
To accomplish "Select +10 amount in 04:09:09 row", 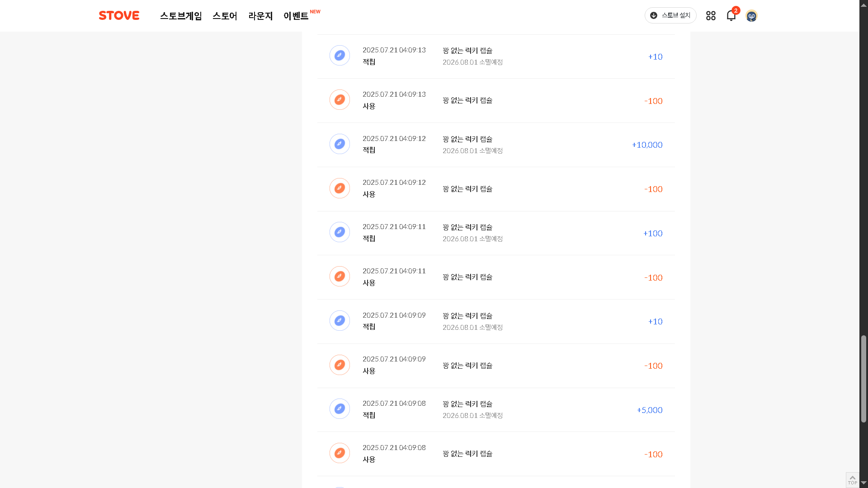I will [655, 322].
